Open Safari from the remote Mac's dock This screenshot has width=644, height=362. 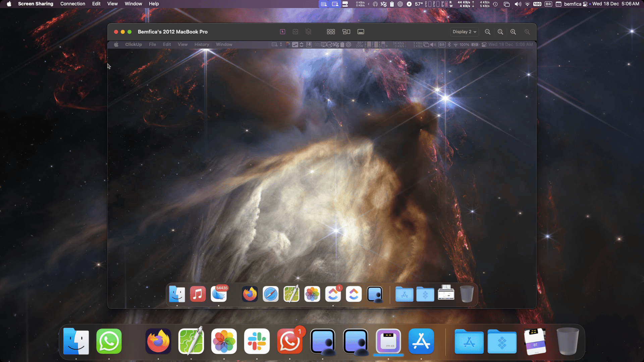click(x=271, y=294)
